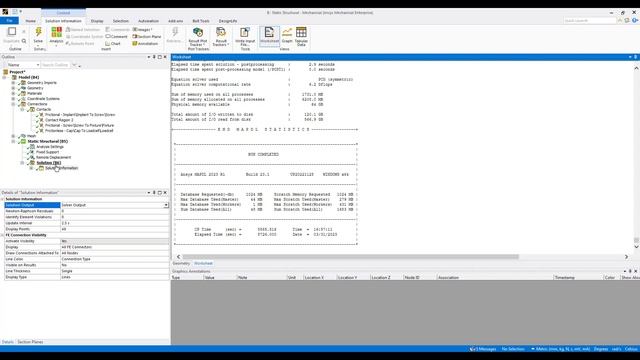Select the Worksheet view icon
The width and height of the screenshot is (640, 360).
[269, 35]
